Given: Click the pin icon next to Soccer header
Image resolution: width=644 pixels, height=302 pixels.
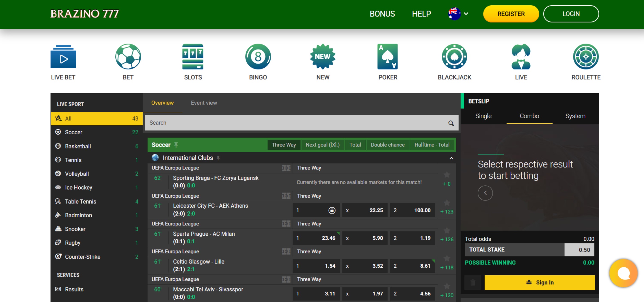Looking at the screenshot, I should 176,145.
